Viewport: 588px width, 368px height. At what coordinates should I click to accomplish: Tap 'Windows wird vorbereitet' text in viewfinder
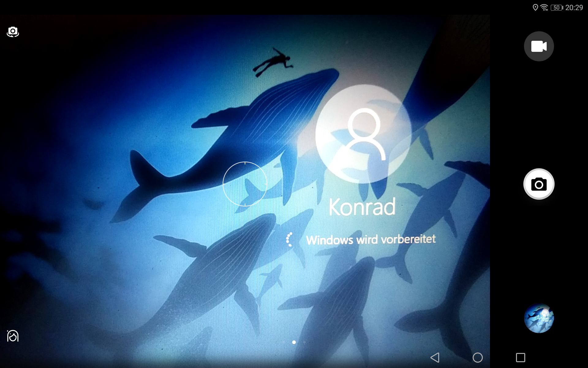(x=371, y=240)
